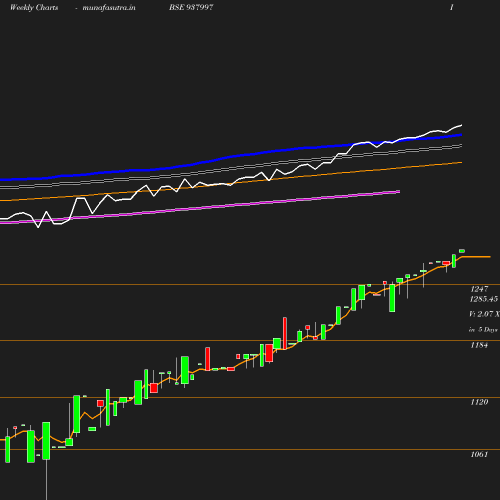Click the 1285.45 current price value

coord(484,299)
